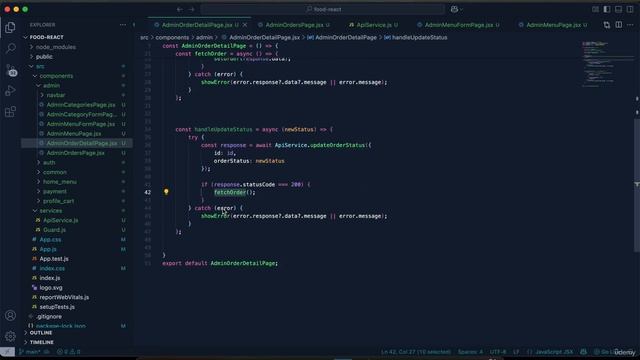The height and width of the screenshot is (360, 640).
Task: Toggle the primary side bar layout
Action: (607, 9)
